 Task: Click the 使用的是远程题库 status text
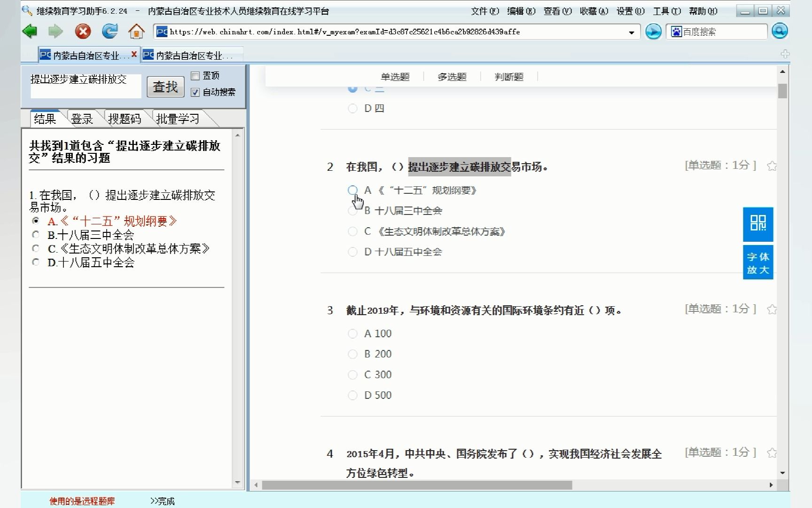[82, 501]
